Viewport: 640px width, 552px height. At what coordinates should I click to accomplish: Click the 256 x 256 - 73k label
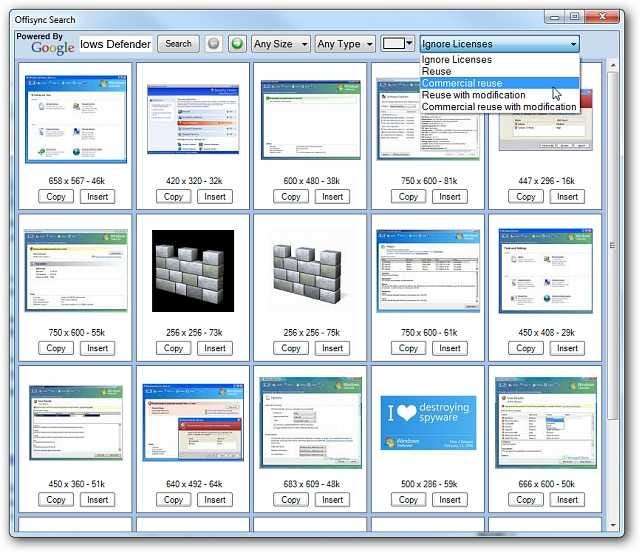tap(194, 333)
